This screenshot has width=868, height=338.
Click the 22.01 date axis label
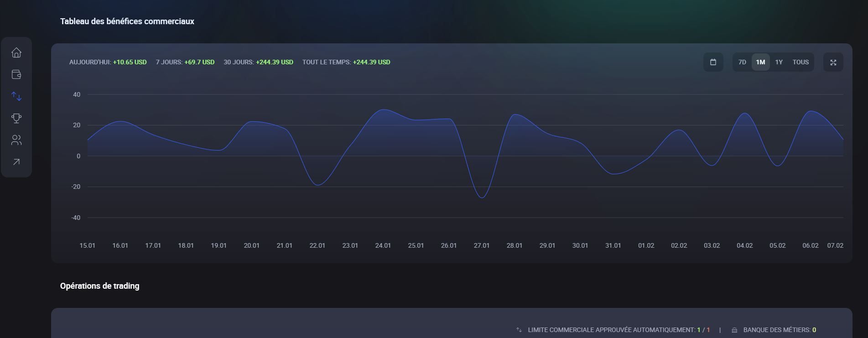(x=317, y=245)
